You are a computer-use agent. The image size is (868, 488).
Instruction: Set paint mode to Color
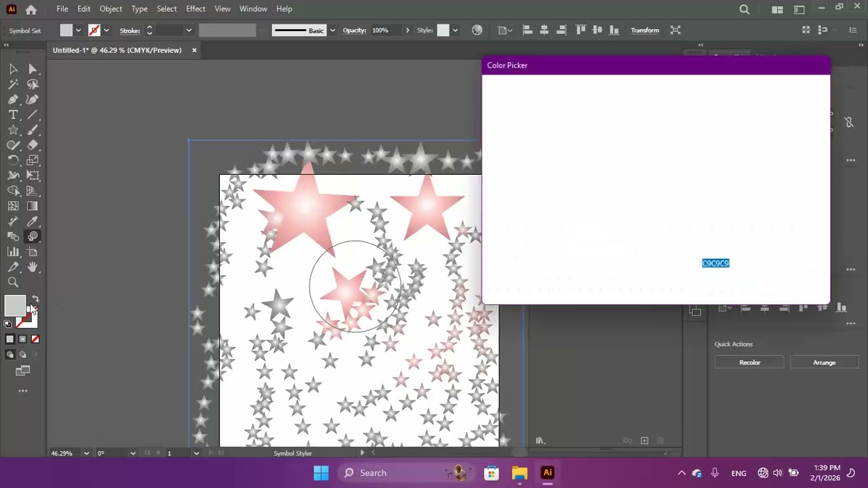[9, 339]
